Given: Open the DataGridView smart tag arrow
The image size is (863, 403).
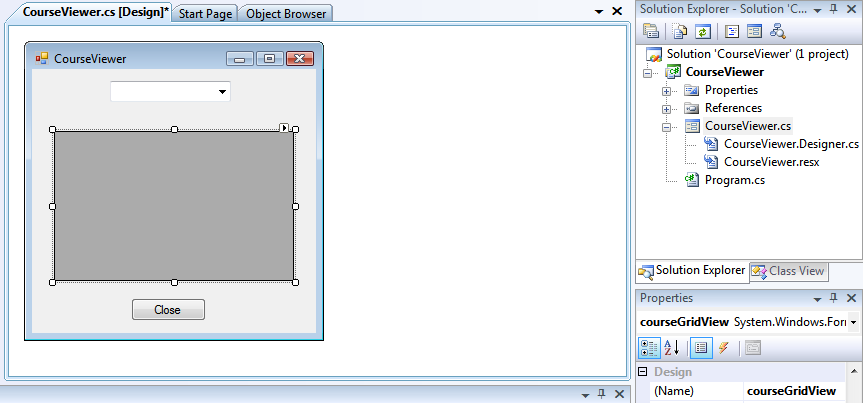Looking at the screenshot, I should [284, 128].
